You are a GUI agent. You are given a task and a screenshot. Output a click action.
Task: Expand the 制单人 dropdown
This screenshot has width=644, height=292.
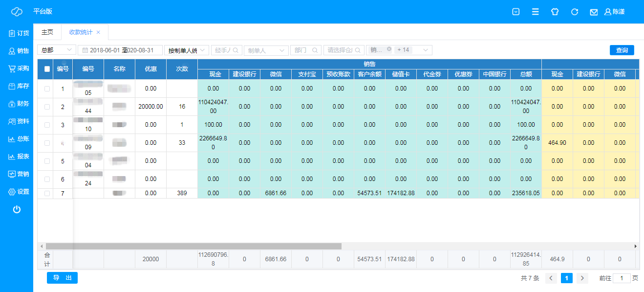[266, 50]
